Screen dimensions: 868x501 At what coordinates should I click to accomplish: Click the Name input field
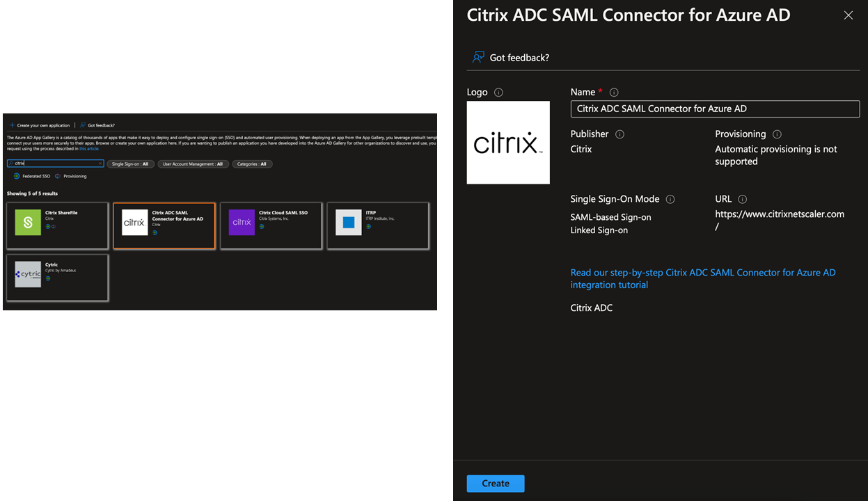coord(715,109)
